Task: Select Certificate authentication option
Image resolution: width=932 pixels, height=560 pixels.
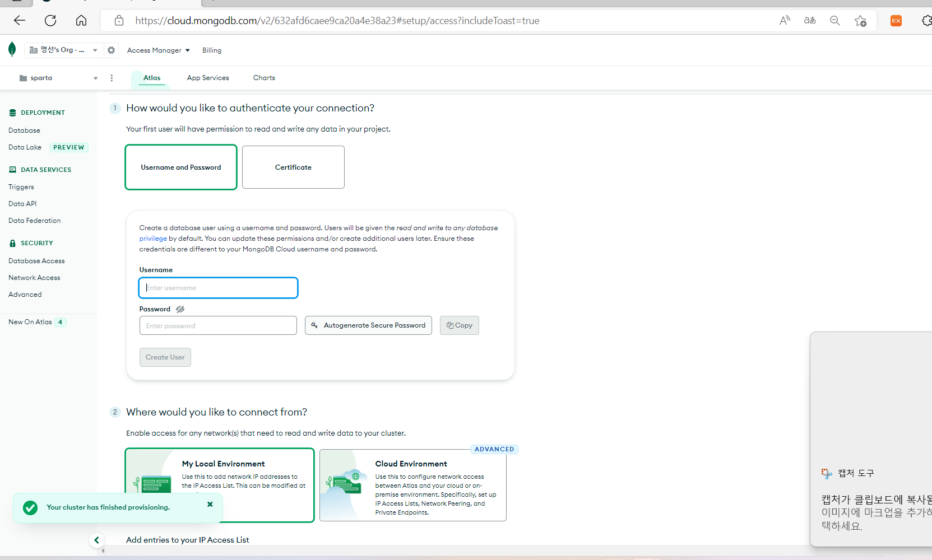Action: (293, 167)
